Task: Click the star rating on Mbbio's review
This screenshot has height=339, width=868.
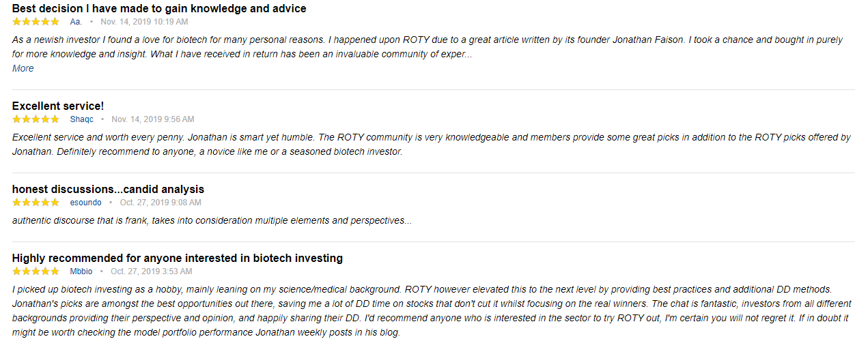Action: tap(36, 271)
